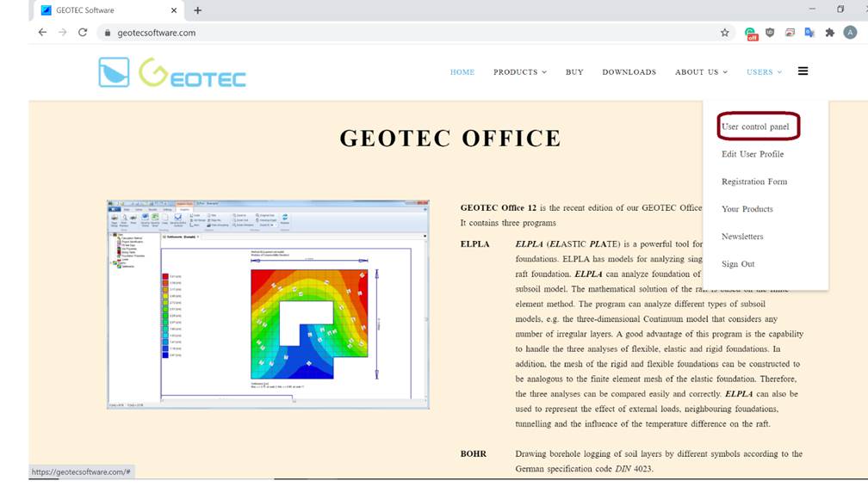The width and height of the screenshot is (868, 487).
Task: Click the shield extension icon
Action: coord(770,33)
